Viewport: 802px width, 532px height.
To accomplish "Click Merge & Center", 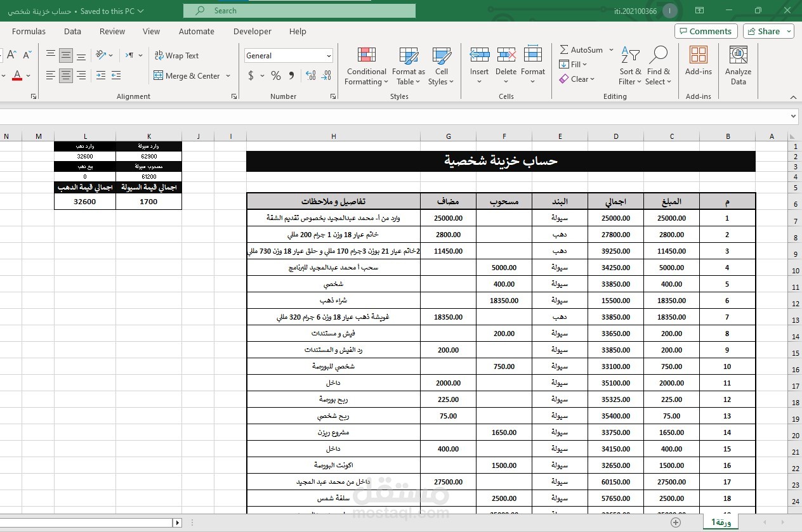I will point(187,75).
